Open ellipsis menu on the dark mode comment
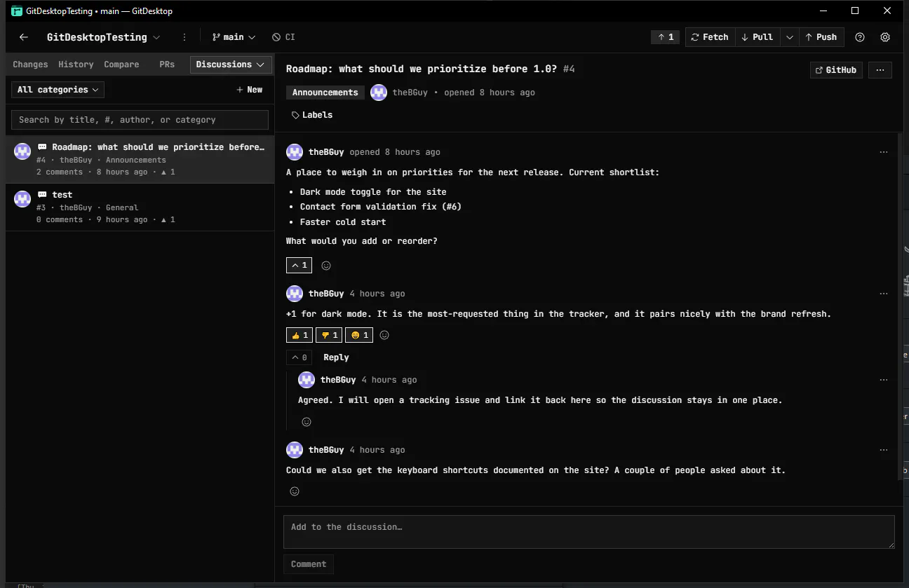The image size is (909, 588). pos(884,294)
